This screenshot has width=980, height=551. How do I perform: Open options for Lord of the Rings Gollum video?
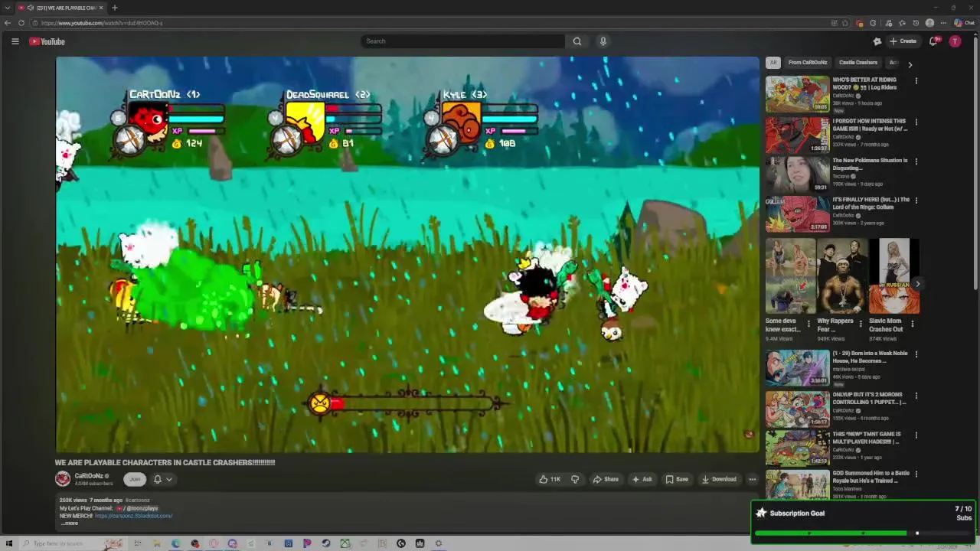916,201
